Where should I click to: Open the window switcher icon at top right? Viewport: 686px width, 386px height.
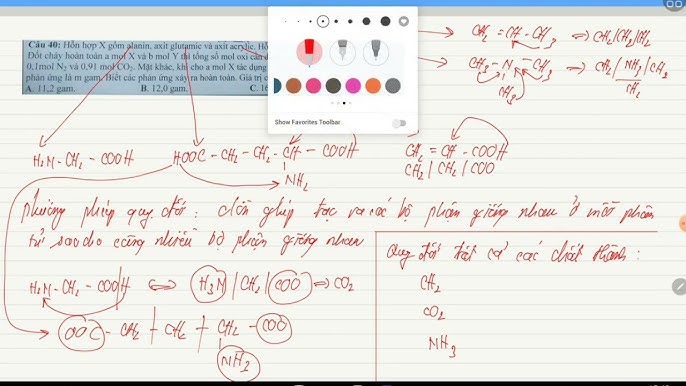coord(674,4)
